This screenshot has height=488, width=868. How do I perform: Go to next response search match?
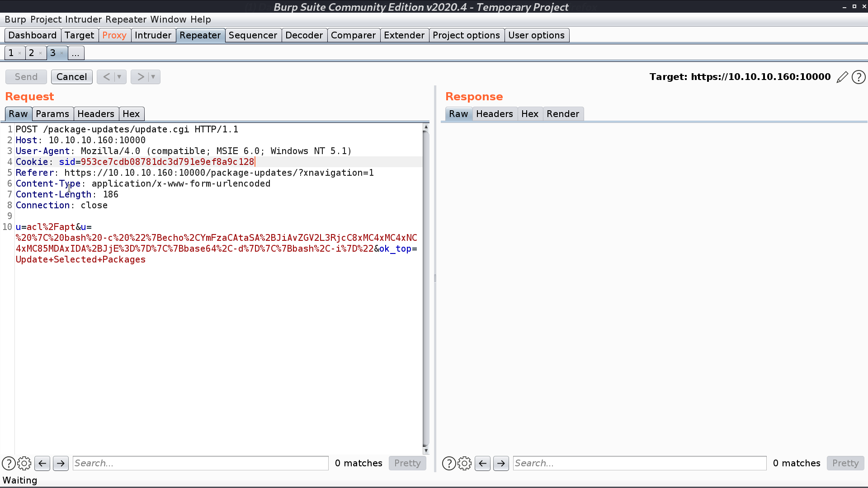pyautogui.click(x=501, y=463)
